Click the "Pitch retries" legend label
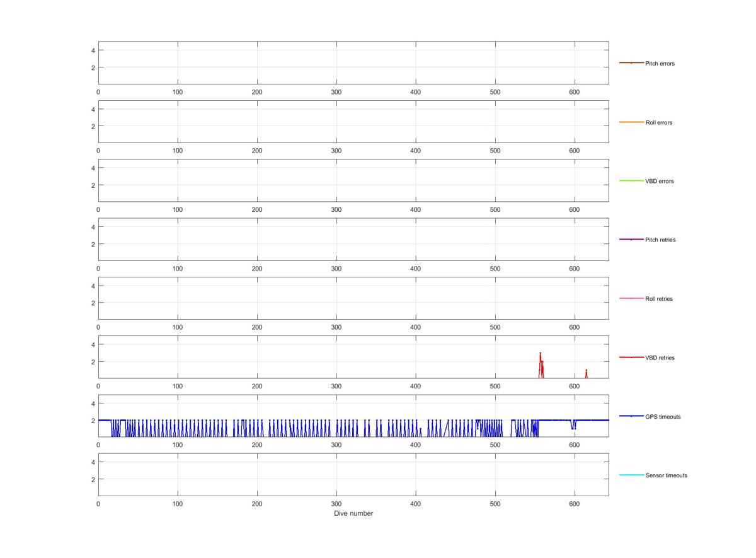 click(x=660, y=240)
